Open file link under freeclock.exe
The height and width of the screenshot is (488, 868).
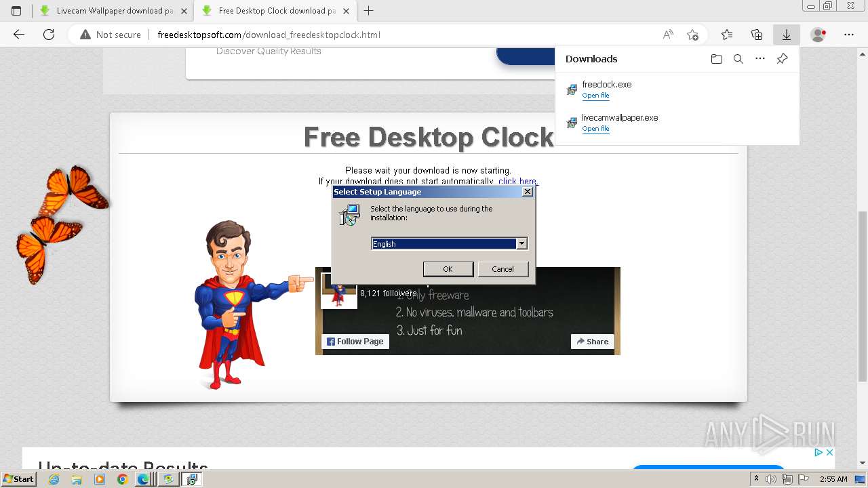(x=595, y=96)
